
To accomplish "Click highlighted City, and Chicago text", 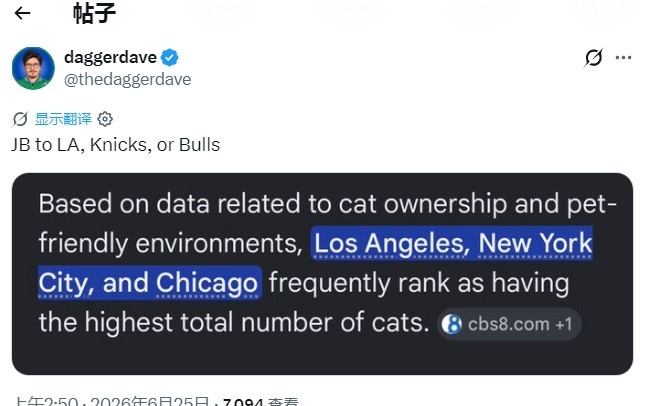I will click(x=150, y=282).
